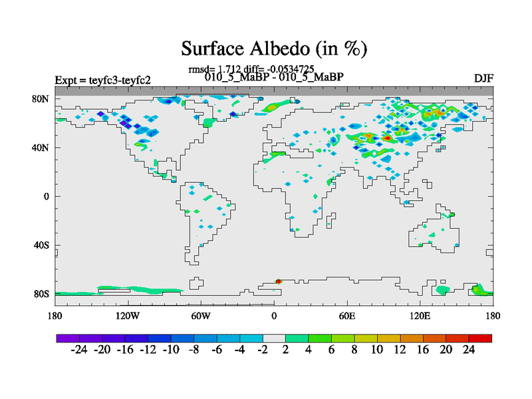The height and width of the screenshot is (399, 532).
Task: Click the 40S latitude axis label
Action: point(43,245)
